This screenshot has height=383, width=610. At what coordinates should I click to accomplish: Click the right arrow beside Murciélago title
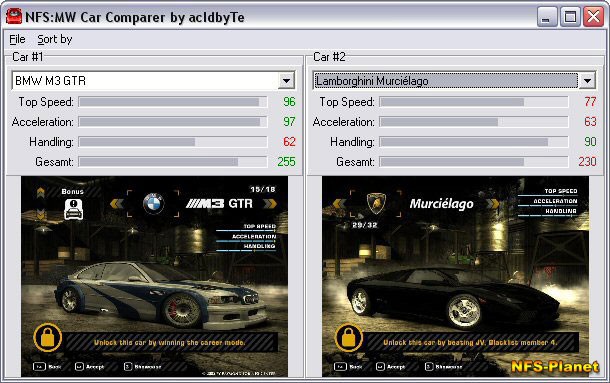click(493, 204)
